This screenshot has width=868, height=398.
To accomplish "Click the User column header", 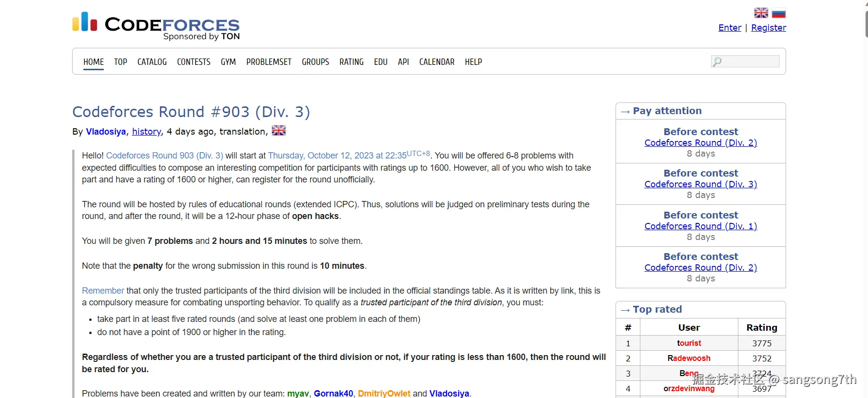I will point(689,328).
